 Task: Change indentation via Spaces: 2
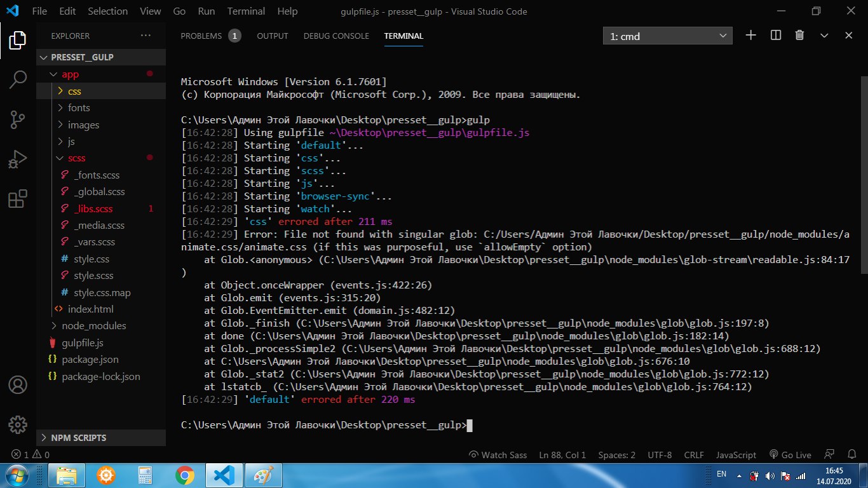pos(616,455)
